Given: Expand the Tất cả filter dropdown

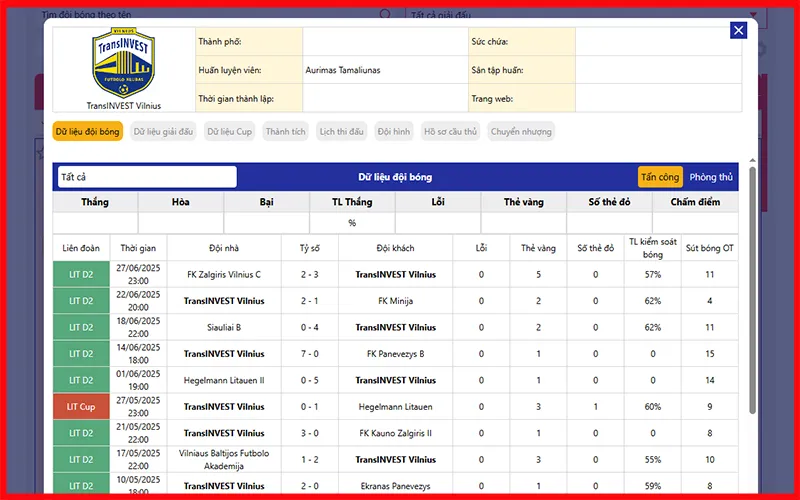Looking at the screenshot, I should 146,177.
